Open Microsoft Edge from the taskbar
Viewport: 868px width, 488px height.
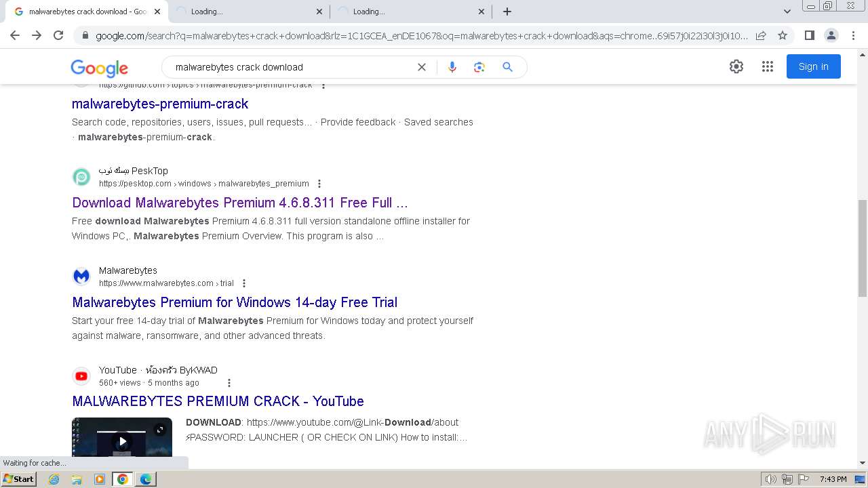tap(146, 479)
